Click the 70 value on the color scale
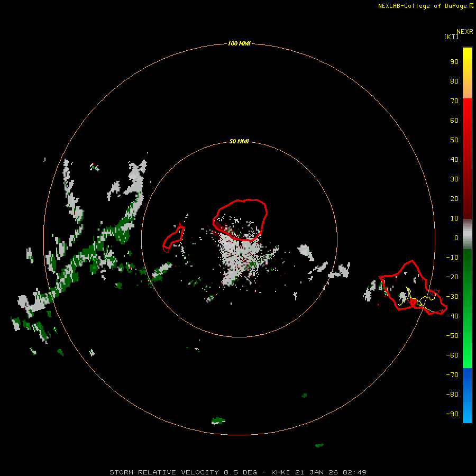The image size is (476, 476). coord(454,101)
